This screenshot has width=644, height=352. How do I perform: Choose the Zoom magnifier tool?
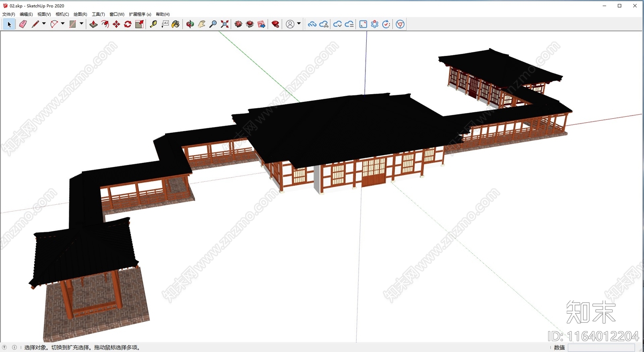pos(213,24)
